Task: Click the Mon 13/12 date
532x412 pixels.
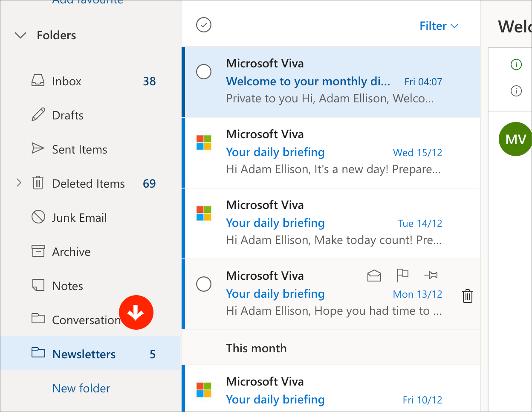Action: pos(418,294)
